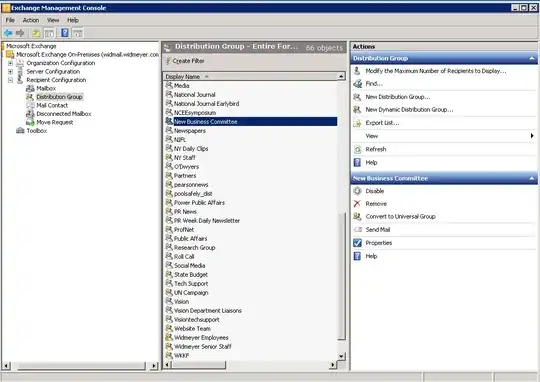Screen dimensions: 540x382
Task: Click the Show/Hide action pane toolbar icon
Action: pos(78,33)
